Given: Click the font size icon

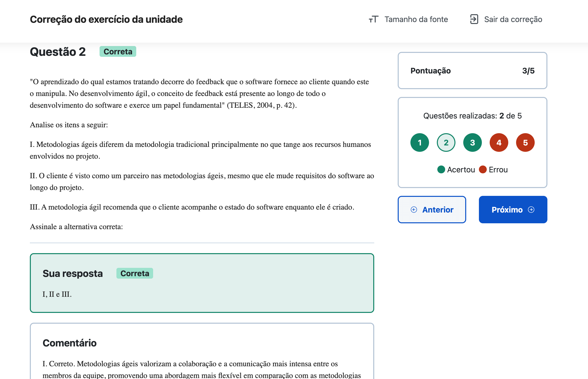Looking at the screenshot, I should point(373,19).
